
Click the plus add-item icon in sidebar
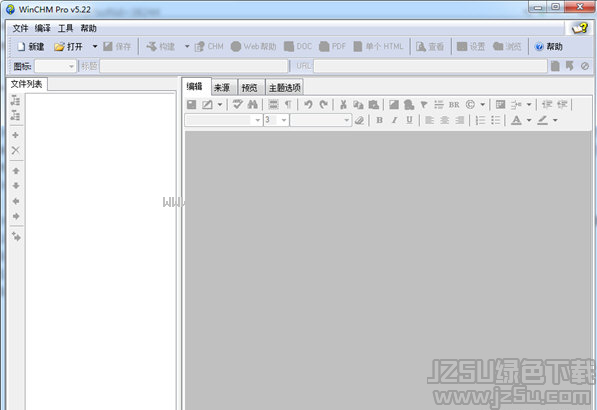point(16,135)
